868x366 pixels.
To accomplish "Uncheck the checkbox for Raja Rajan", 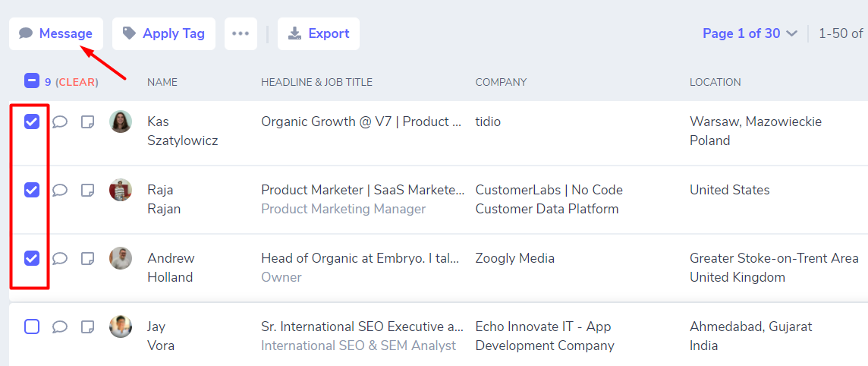I will (32, 190).
